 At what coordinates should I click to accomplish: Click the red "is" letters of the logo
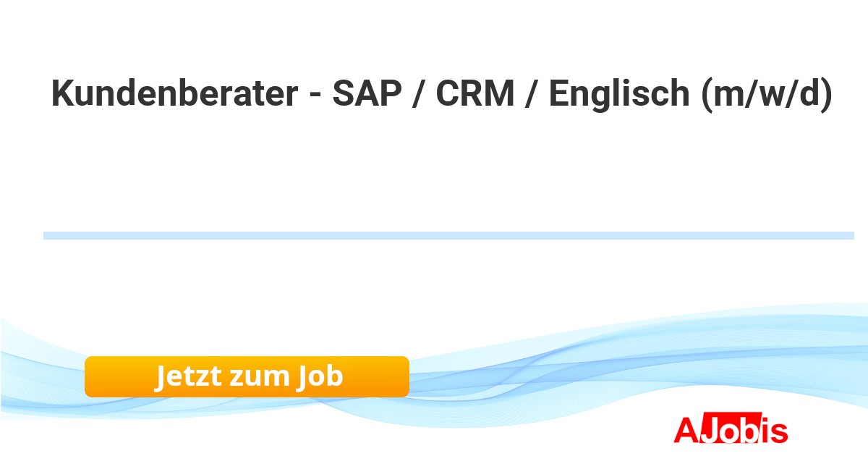773,431
